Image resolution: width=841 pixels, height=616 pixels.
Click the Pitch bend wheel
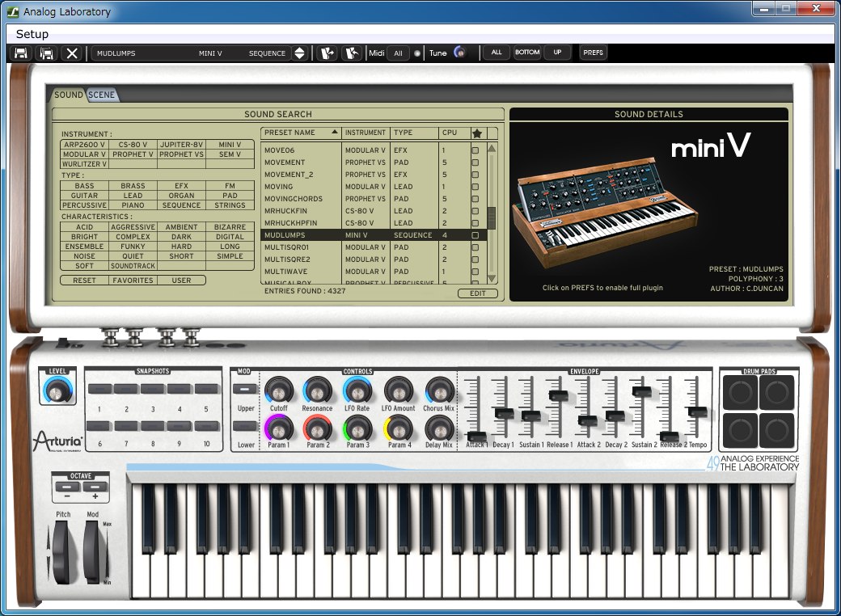point(61,552)
